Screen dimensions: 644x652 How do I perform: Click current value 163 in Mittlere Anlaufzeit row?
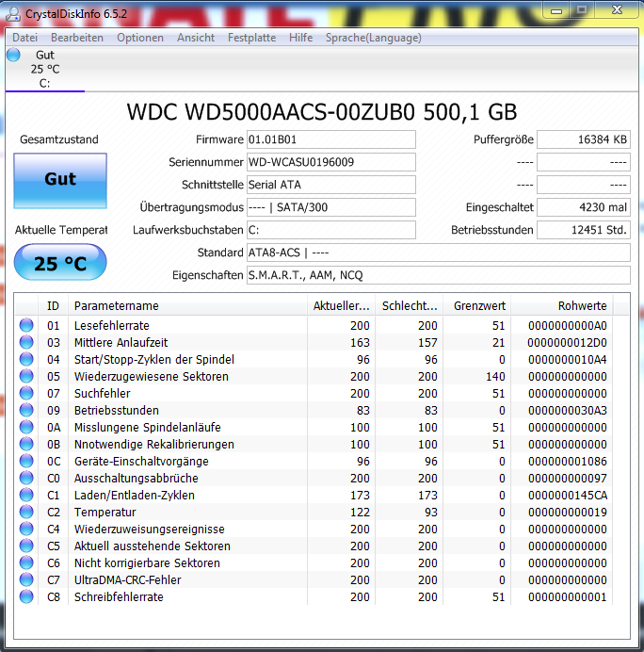click(360, 343)
